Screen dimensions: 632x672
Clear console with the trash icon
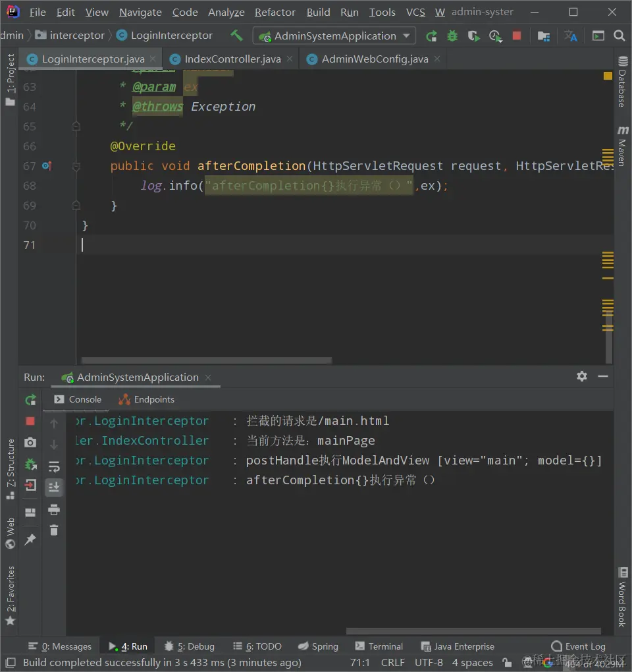(x=54, y=530)
